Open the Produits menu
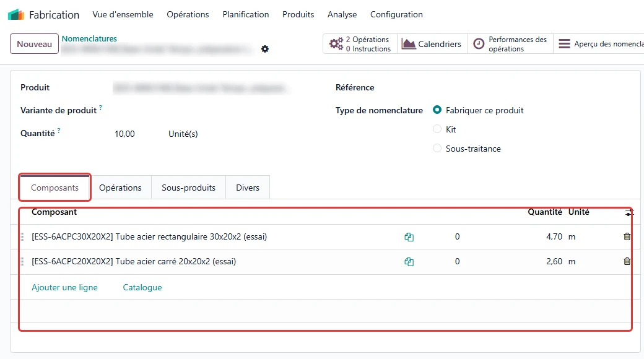 pos(298,14)
